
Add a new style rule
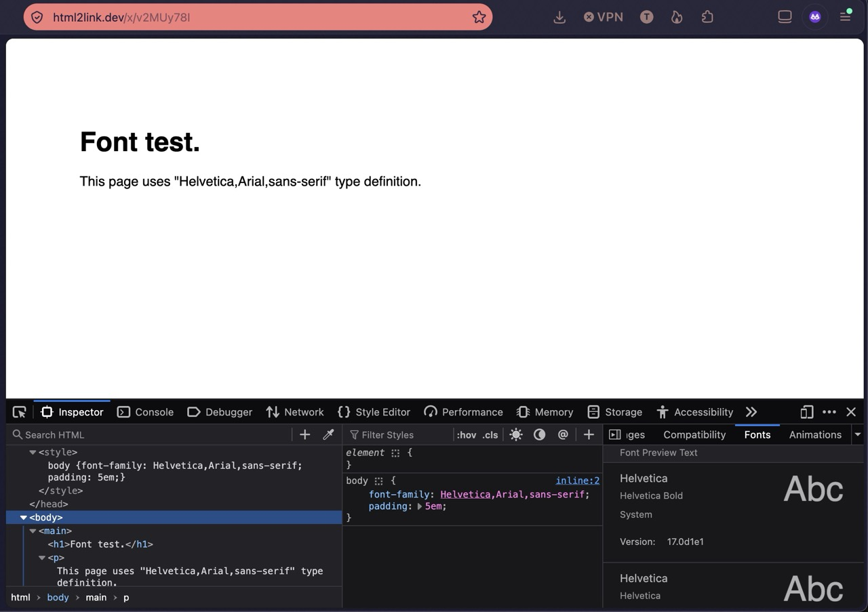pos(589,434)
